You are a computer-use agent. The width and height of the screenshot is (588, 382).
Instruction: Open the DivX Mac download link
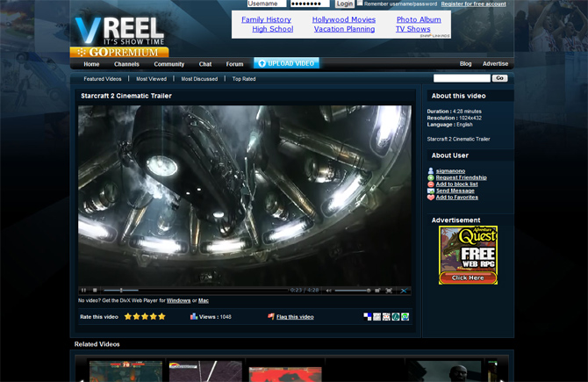coord(204,300)
